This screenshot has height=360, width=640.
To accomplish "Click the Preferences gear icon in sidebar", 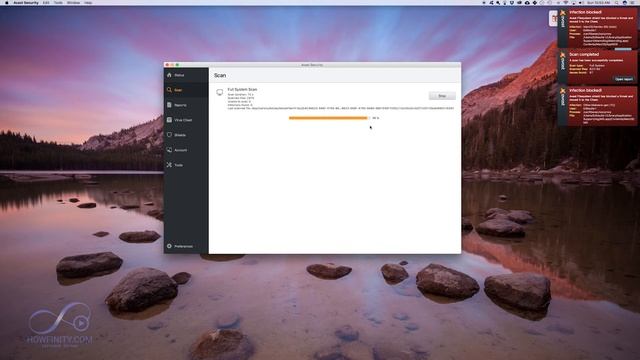I will point(169,246).
